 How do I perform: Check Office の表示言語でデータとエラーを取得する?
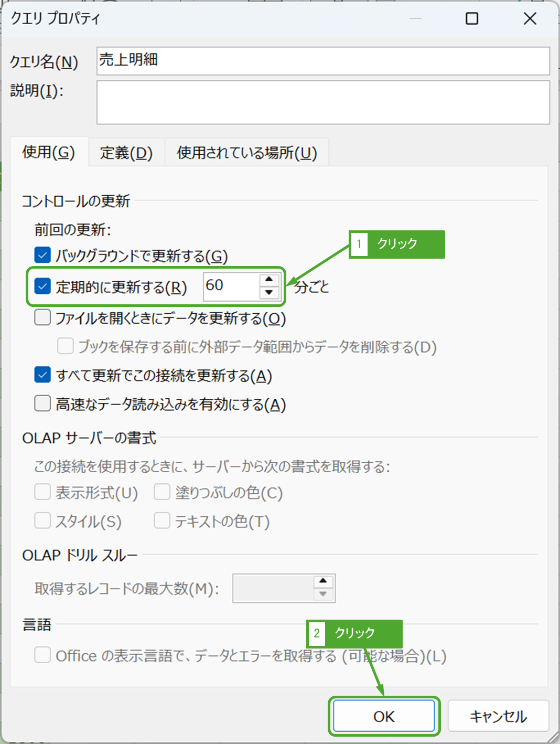click(x=42, y=655)
